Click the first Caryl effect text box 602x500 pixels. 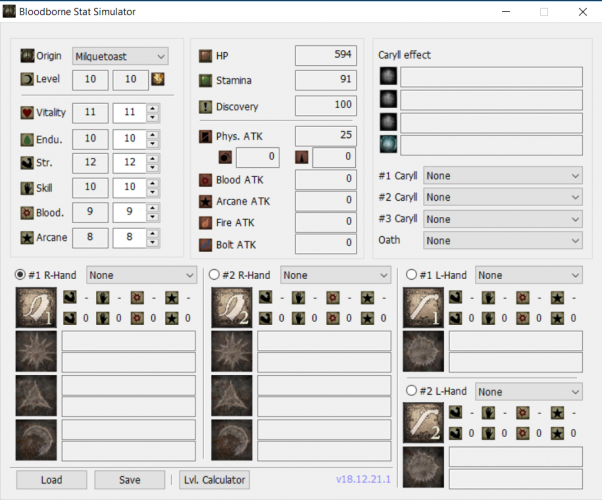[491, 77]
